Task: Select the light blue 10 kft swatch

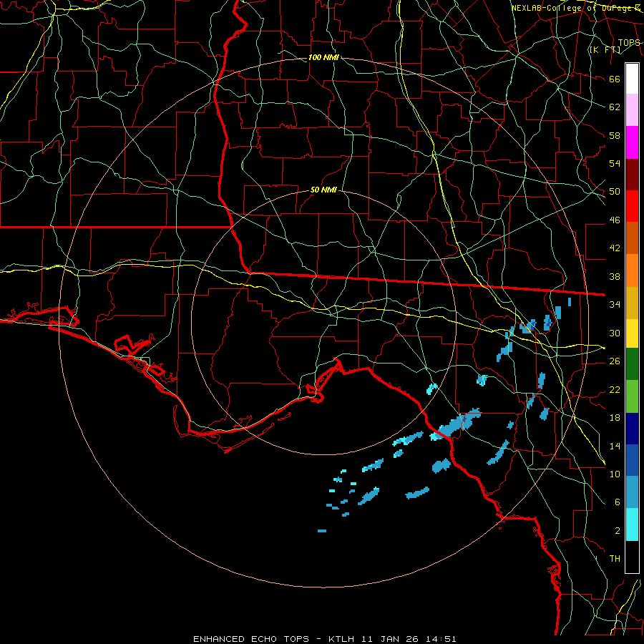Action: click(632, 492)
